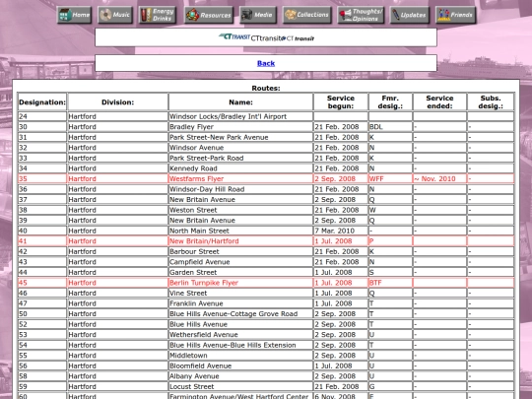Click the Weston Street route name
Screen dimensions: 532x399
(193, 210)
